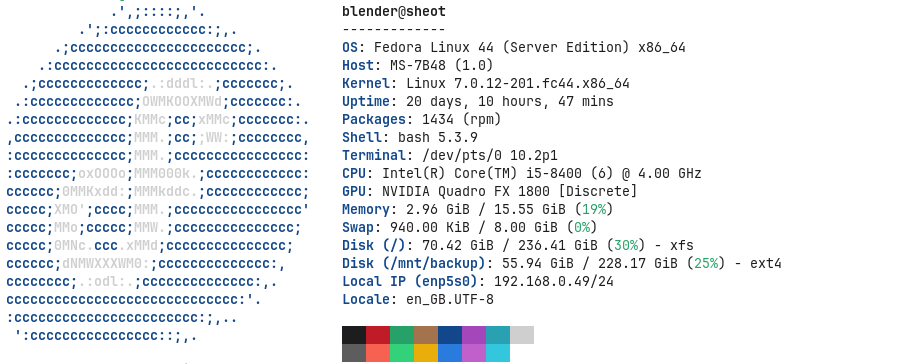The width and height of the screenshot is (921, 364).
Task: Select the Kernel version text
Action: coord(518,83)
